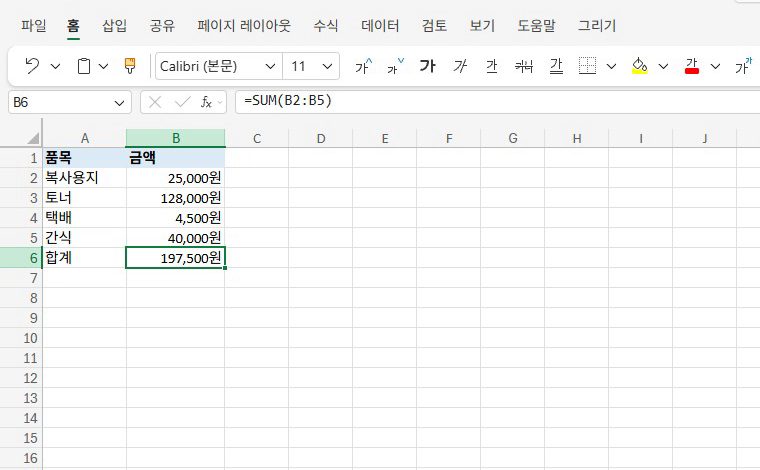
Task: Open the Undo history dropdown arrow
Action: 56,66
